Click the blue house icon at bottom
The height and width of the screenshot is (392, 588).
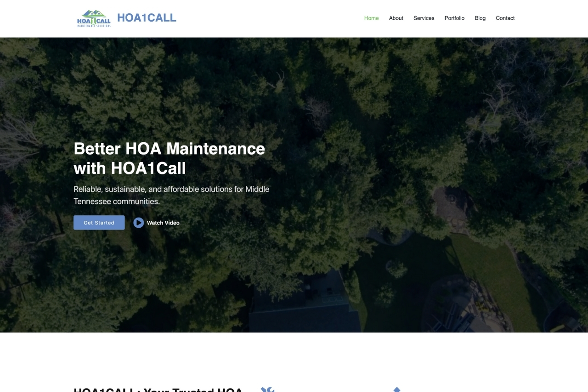[x=397, y=389]
